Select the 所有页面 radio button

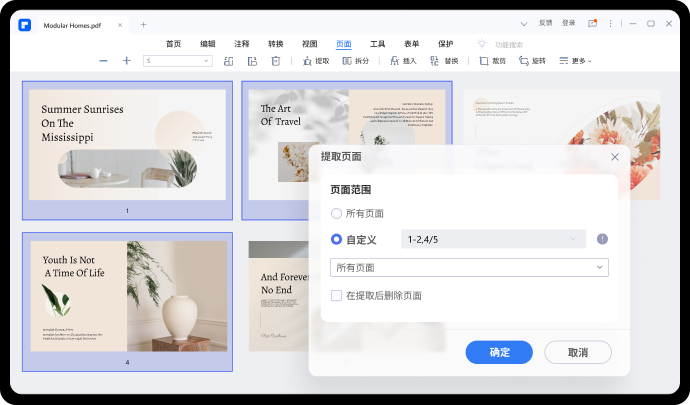336,213
